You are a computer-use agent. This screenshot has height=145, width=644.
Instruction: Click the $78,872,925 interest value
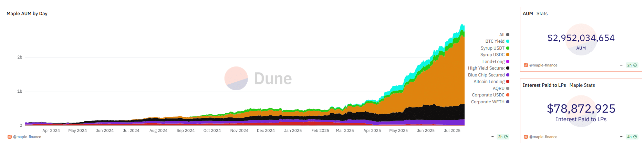[581, 109]
